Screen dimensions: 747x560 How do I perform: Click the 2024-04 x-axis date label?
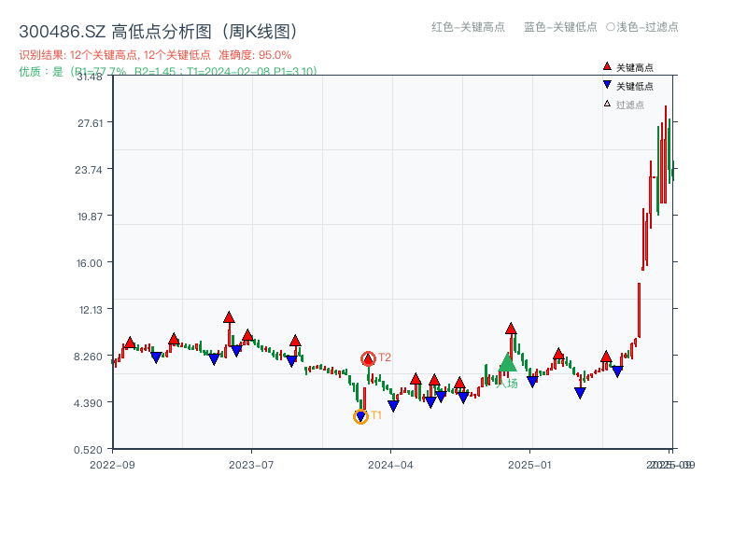390,465
